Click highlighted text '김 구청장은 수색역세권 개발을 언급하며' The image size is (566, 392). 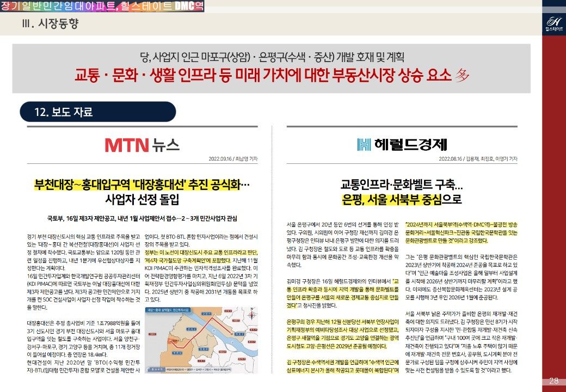point(343,366)
